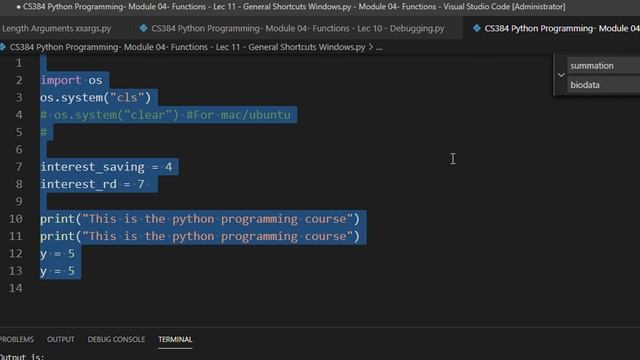Open the PROBLEMS panel tab
640x360 pixels.
tap(17, 339)
